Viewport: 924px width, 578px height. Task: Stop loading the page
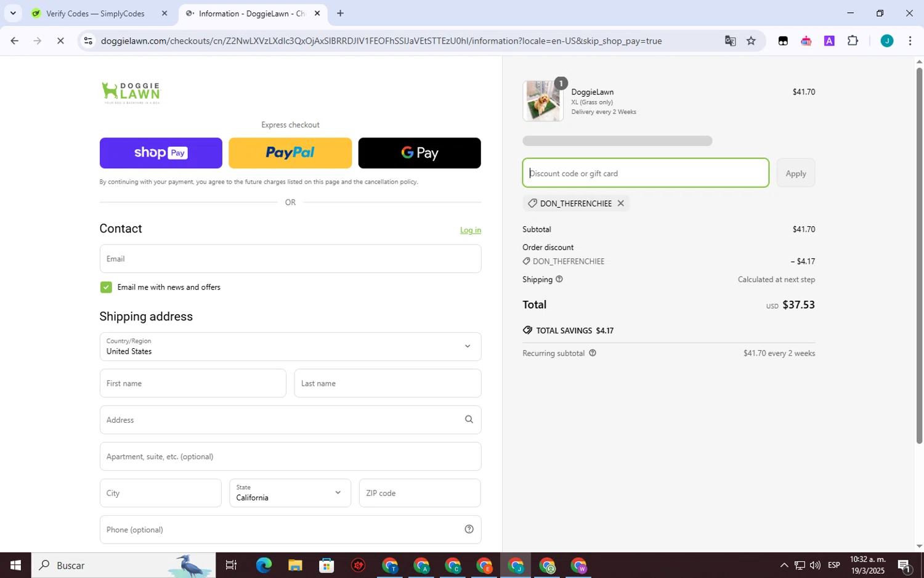tap(60, 41)
